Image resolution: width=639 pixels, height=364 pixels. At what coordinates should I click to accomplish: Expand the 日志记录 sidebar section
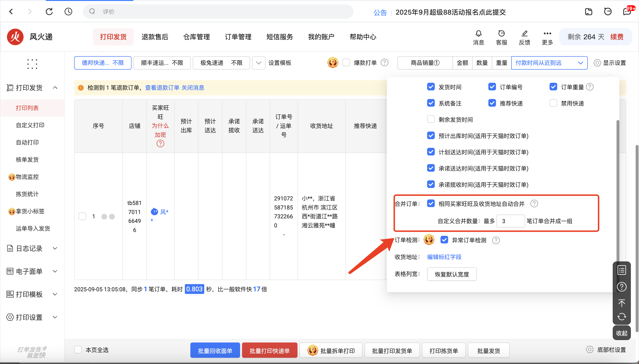click(55, 248)
